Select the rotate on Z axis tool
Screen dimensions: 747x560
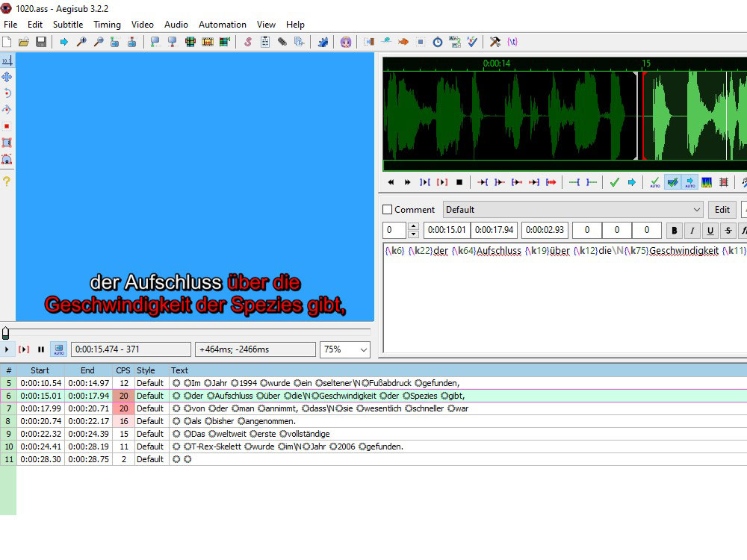(x=7, y=93)
